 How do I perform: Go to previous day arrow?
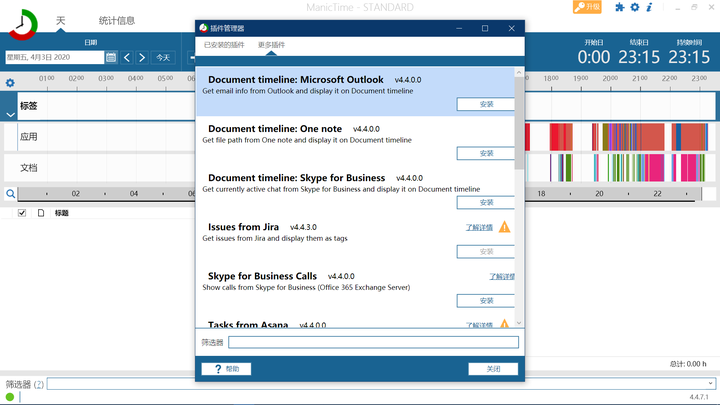tap(127, 58)
